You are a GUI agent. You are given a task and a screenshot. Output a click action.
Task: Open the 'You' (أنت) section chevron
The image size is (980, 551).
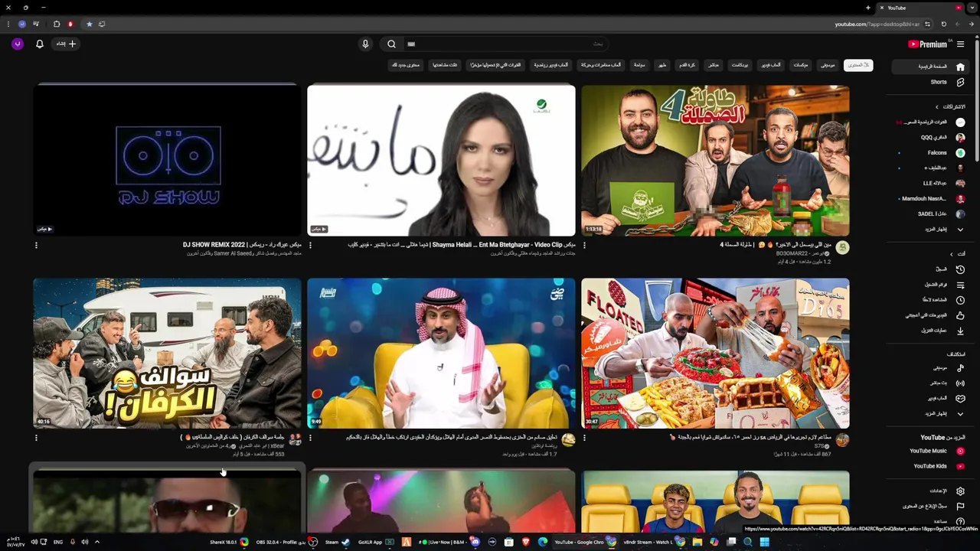[x=952, y=254]
